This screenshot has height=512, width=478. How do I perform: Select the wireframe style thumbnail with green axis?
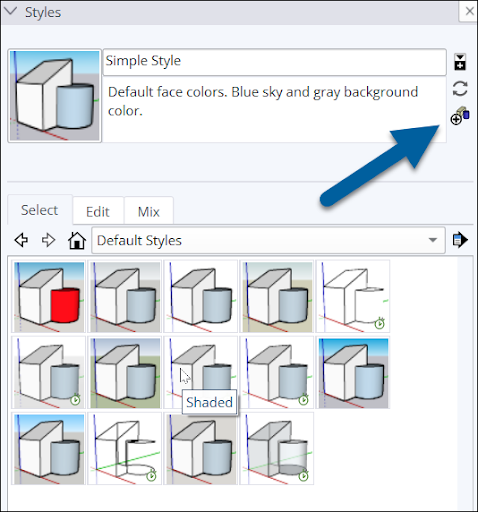[125, 448]
